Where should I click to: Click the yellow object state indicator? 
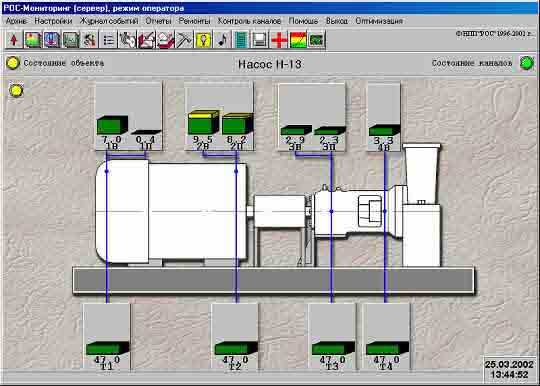[13, 63]
